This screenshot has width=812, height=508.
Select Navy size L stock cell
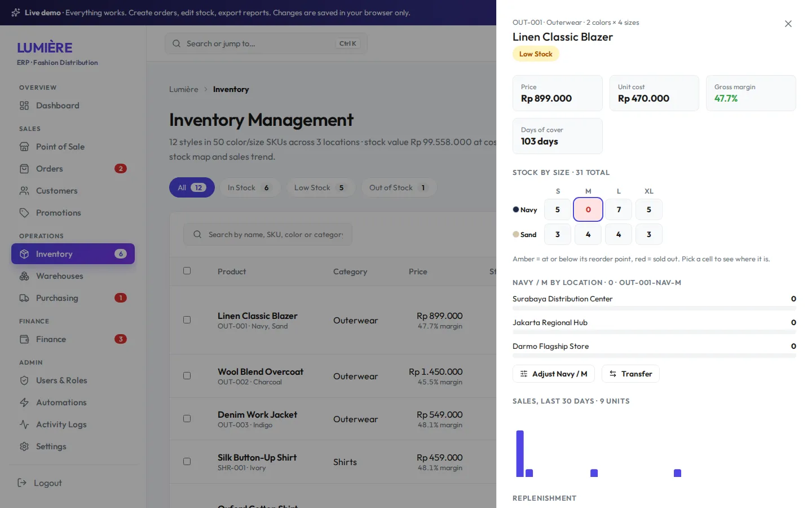coord(619,209)
